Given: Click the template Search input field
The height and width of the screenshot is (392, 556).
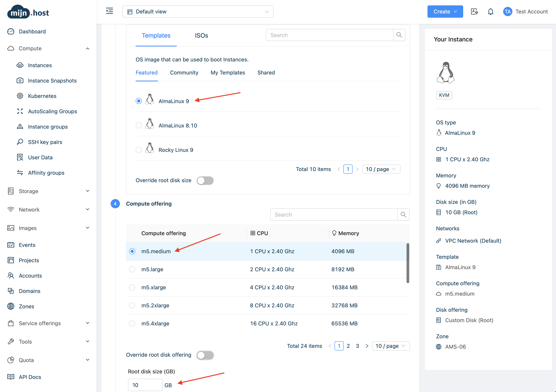Looking at the screenshot, I should 329,35.
